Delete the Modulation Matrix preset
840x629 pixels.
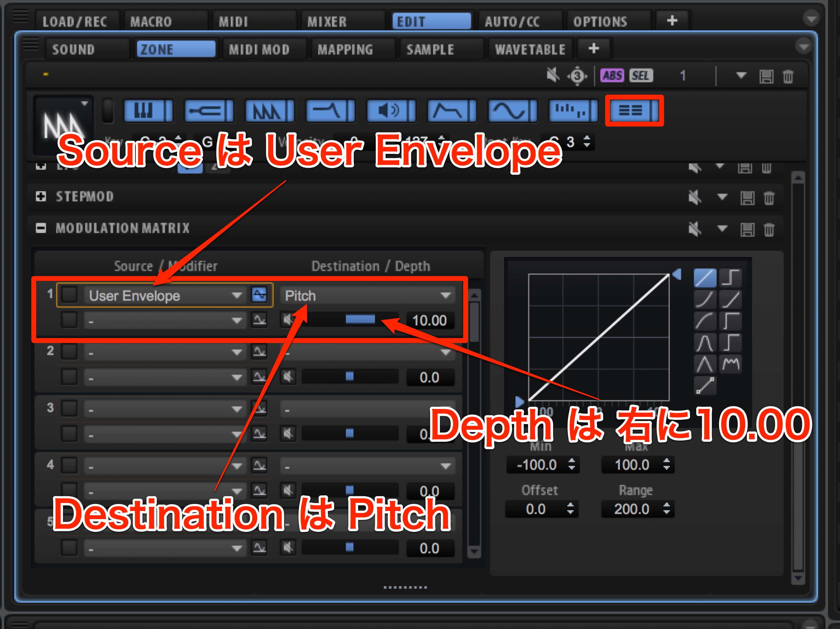[x=769, y=229]
